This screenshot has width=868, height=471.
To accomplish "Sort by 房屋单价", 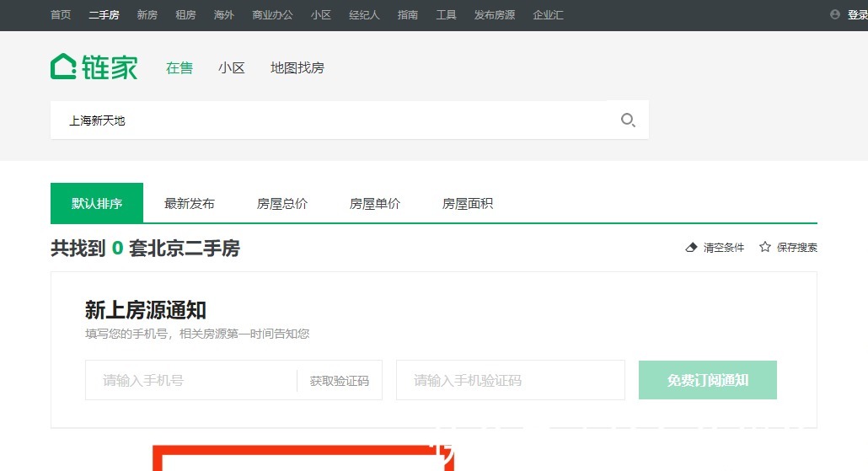I will click(x=375, y=203).
